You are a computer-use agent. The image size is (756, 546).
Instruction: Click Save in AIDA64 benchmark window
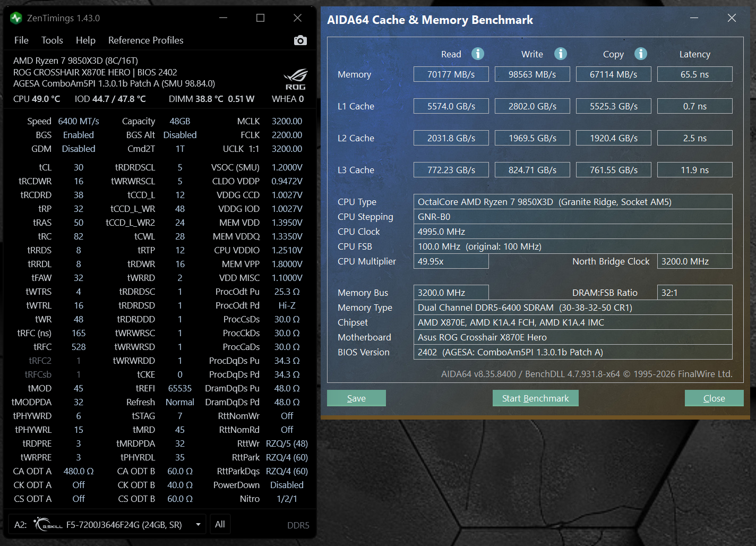click(356, 398)
